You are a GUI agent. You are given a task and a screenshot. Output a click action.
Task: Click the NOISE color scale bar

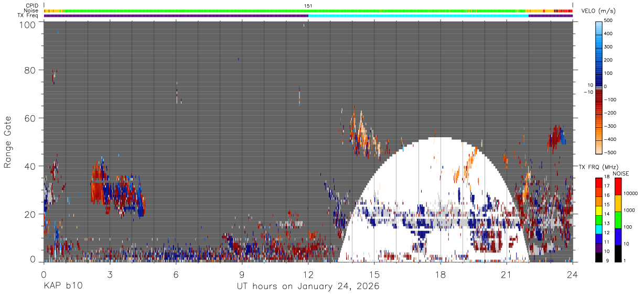(x=618, y=219)
